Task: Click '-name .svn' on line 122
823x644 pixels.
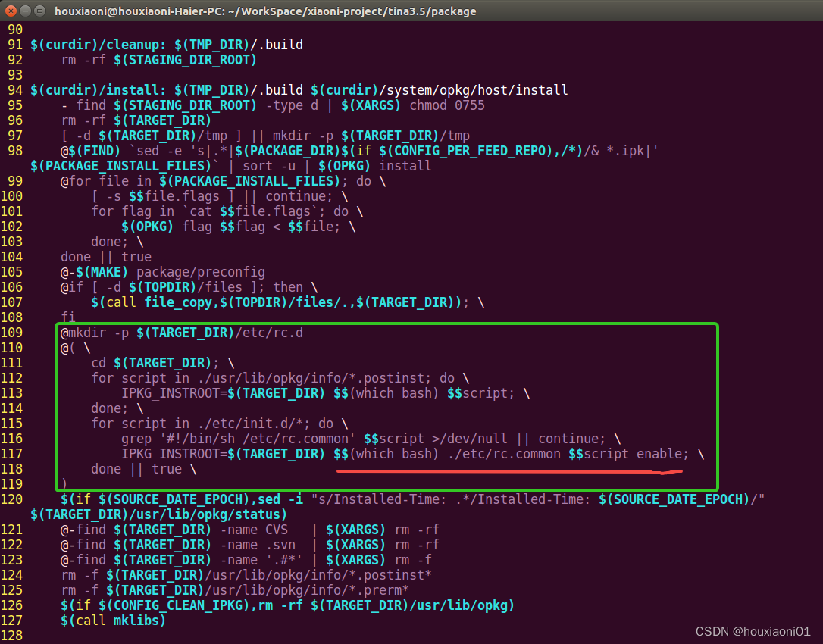Action: pyautogui.click(x=258, y=546)
